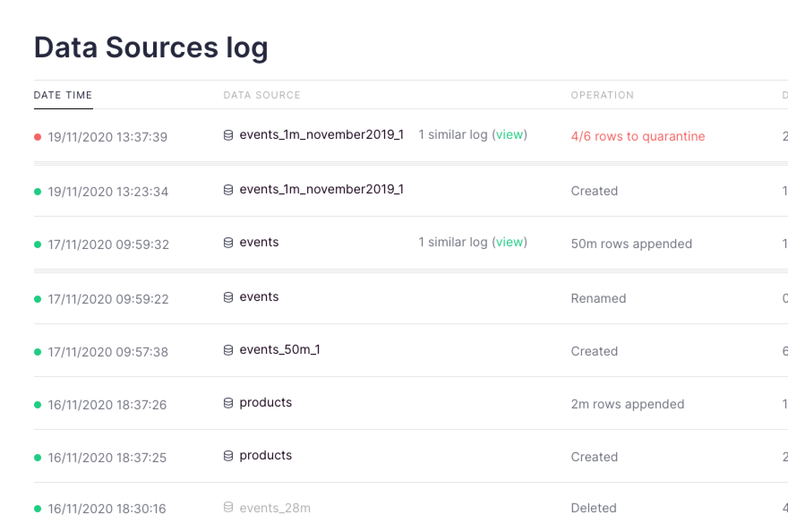The height and width of the screenshot is (532, 788).
Task: Open events_1m_november2019_1 in the quarantine row
Action: click(x=321, y=135)
